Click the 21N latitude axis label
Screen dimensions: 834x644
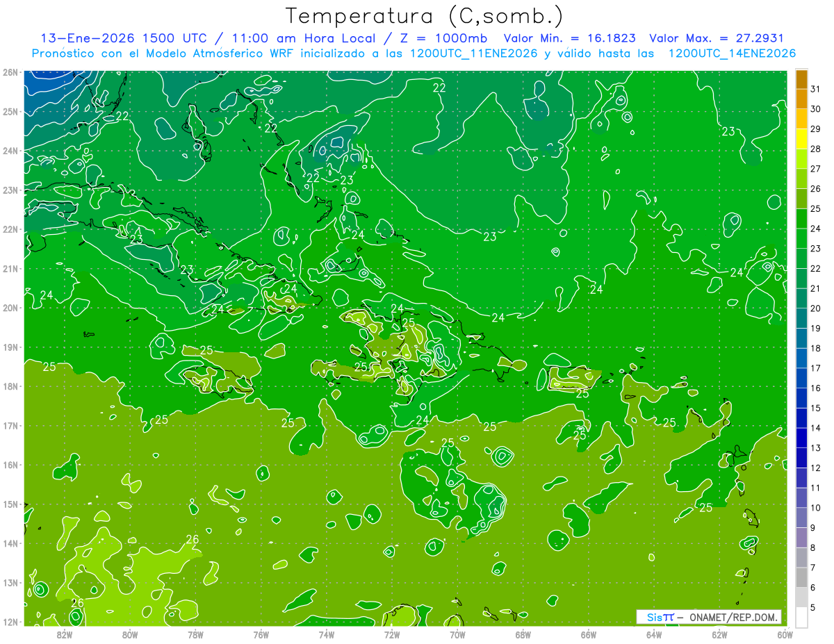10,268
